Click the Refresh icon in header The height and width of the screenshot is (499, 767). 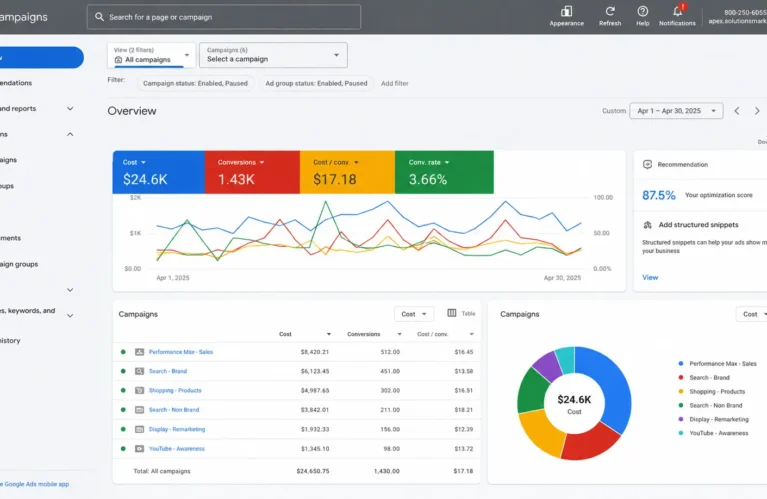tap(610, 11)
